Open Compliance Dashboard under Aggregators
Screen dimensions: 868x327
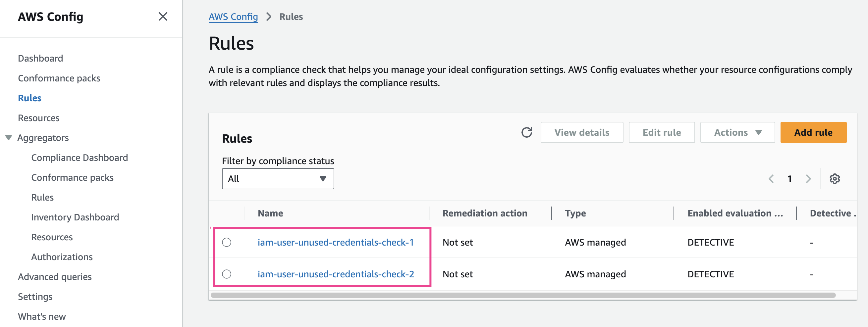point(79,158)
